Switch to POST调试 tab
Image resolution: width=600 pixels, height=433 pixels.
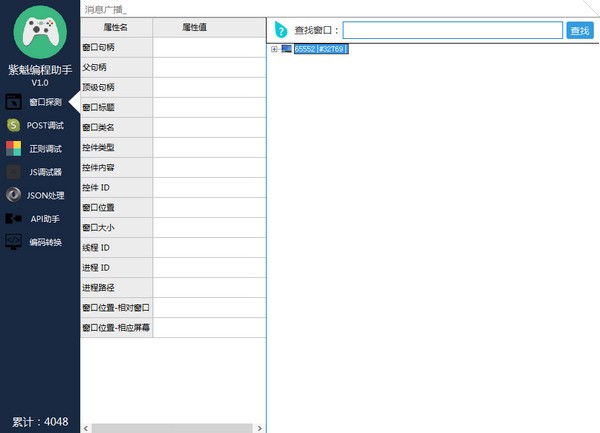point(45,125)
